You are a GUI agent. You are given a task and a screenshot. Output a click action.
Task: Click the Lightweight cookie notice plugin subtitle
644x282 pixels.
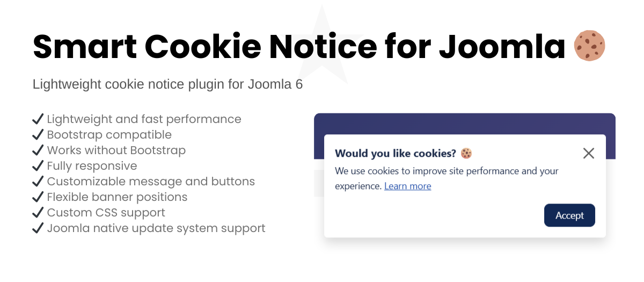click(x=167, y=84)
